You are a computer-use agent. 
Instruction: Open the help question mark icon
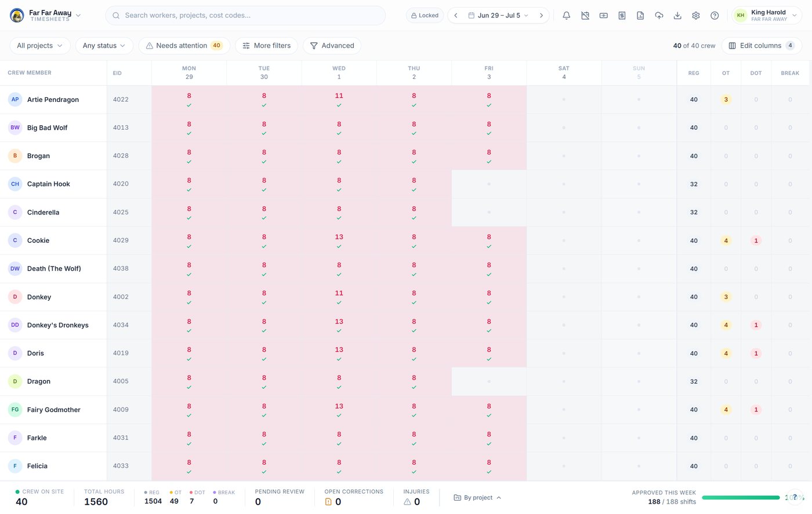point(715,16)
